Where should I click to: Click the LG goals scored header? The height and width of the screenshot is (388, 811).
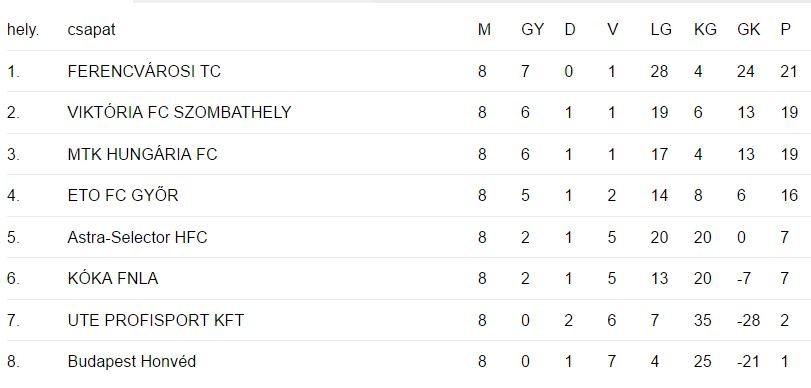661,30
